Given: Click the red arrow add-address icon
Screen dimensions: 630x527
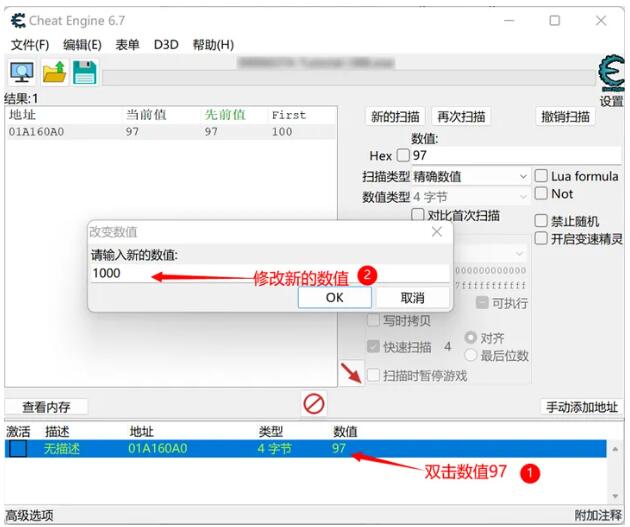Looking at the screenshot, I should tap(351, 373).
